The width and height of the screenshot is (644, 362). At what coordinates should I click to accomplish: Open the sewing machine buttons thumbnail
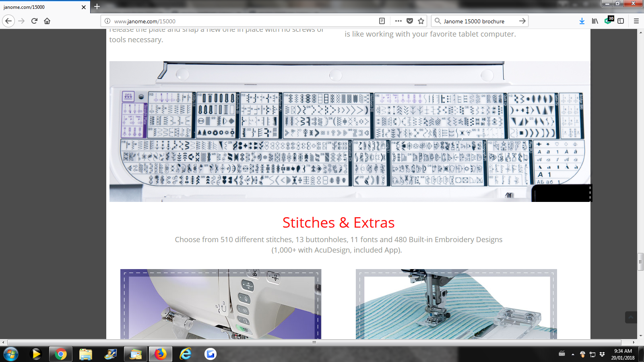click(x=221, y=304)
